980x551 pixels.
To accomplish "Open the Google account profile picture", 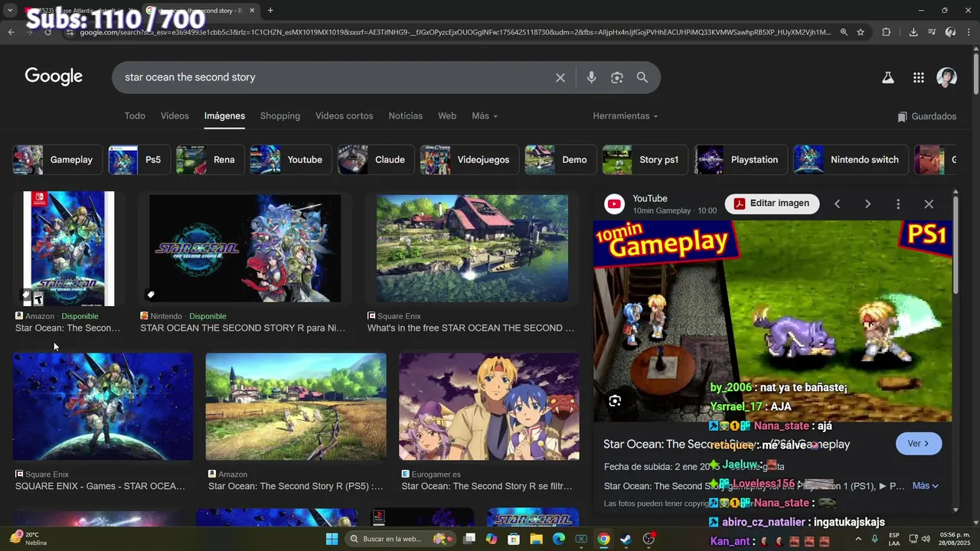I will coord(947,77).
